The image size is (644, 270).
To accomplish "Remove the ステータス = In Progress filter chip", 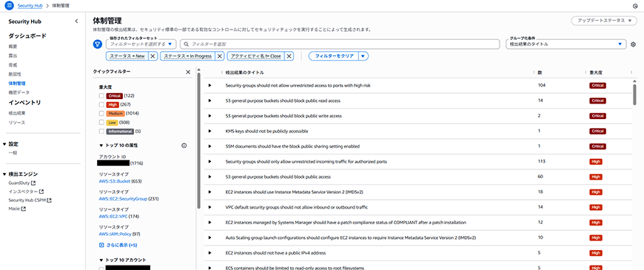I will pyautogui.click(x=220, y=55).
